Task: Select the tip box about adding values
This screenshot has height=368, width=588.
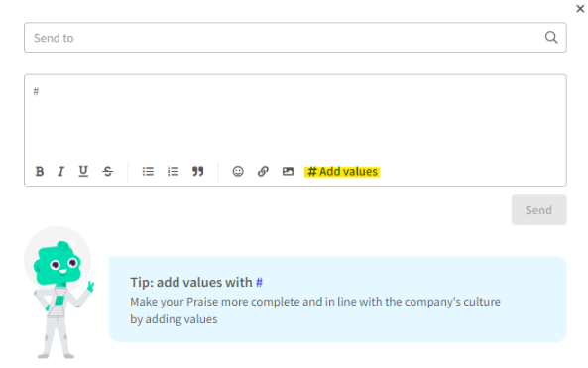Action: [x=337, y=300]
